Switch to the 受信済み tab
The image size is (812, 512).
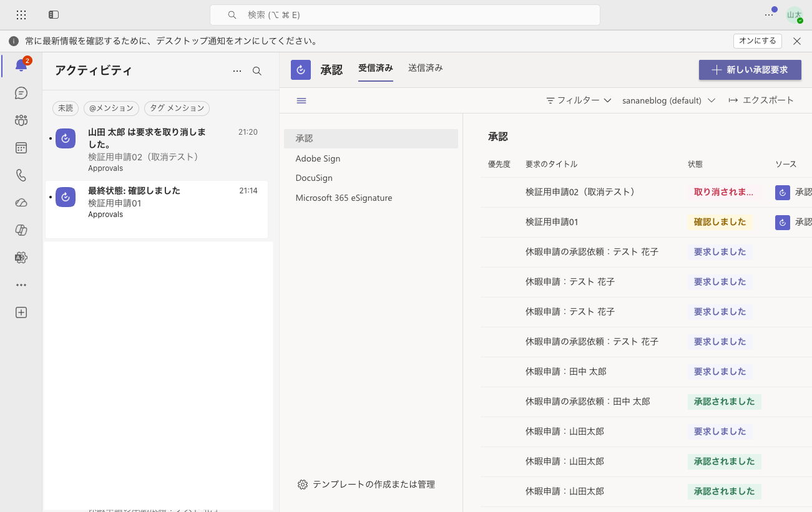[376, 68]
